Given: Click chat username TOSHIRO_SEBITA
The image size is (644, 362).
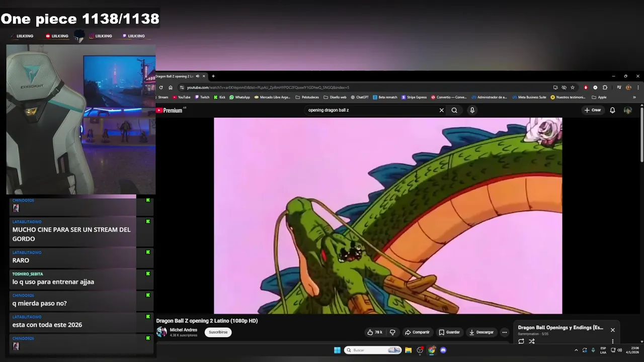Looking at the screenshot, I should click(28, 274).
